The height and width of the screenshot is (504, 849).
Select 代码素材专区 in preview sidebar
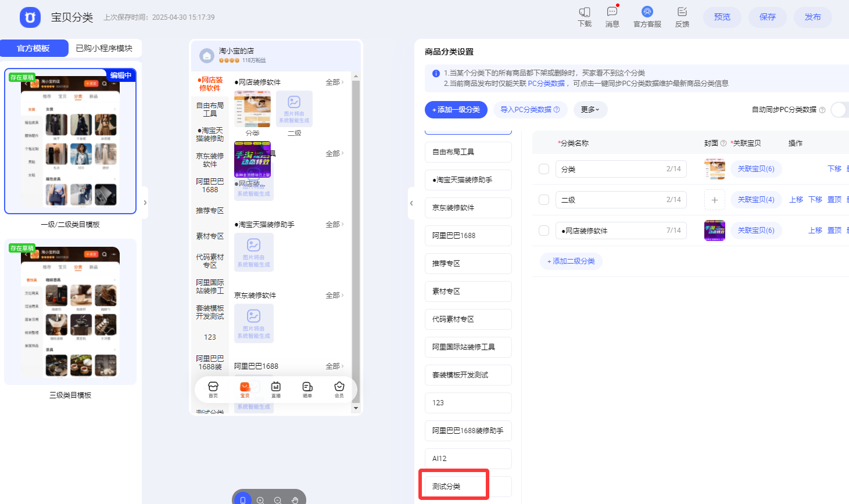point(210,261)
